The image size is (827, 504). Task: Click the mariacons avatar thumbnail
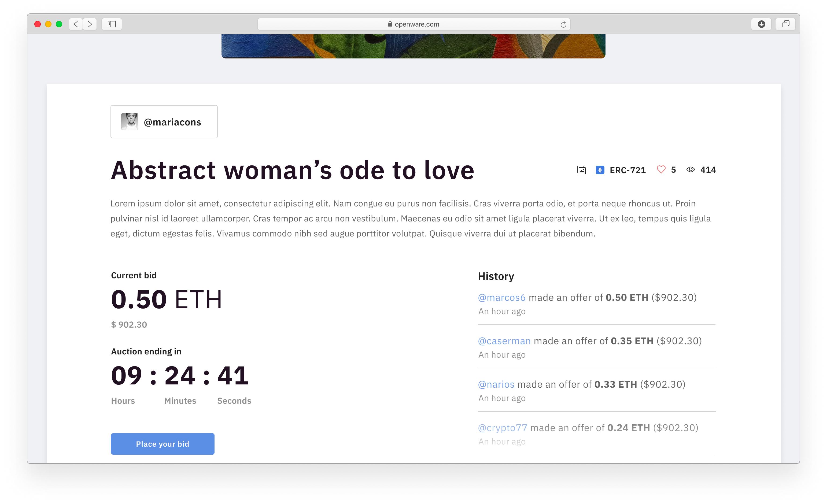click(x=130, y=121)
